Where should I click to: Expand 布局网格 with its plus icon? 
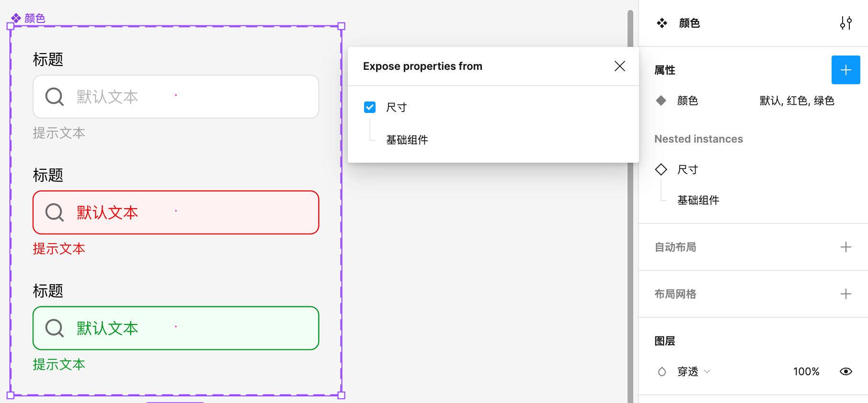(x=846, y=294)
